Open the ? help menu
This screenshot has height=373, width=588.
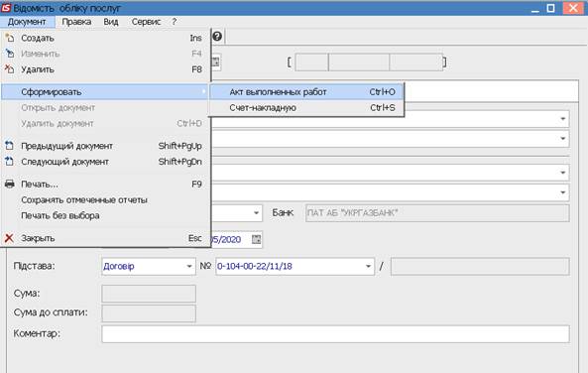click(174, 22)
